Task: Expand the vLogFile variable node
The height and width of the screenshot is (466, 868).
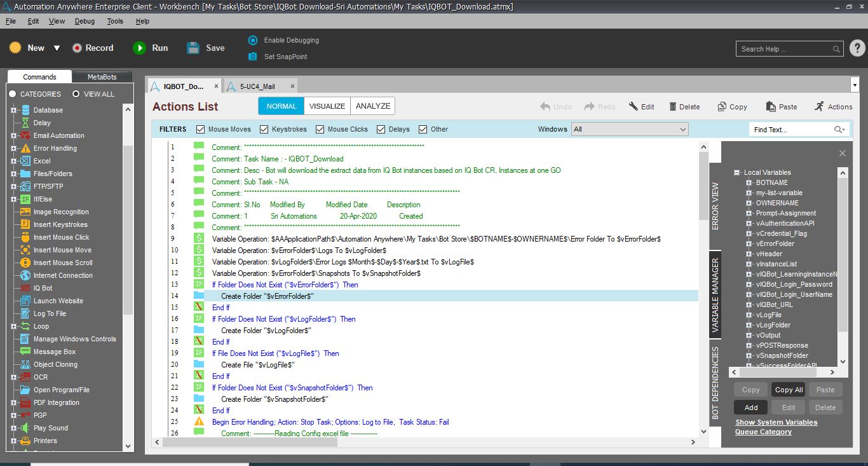Action: (749, 315)
